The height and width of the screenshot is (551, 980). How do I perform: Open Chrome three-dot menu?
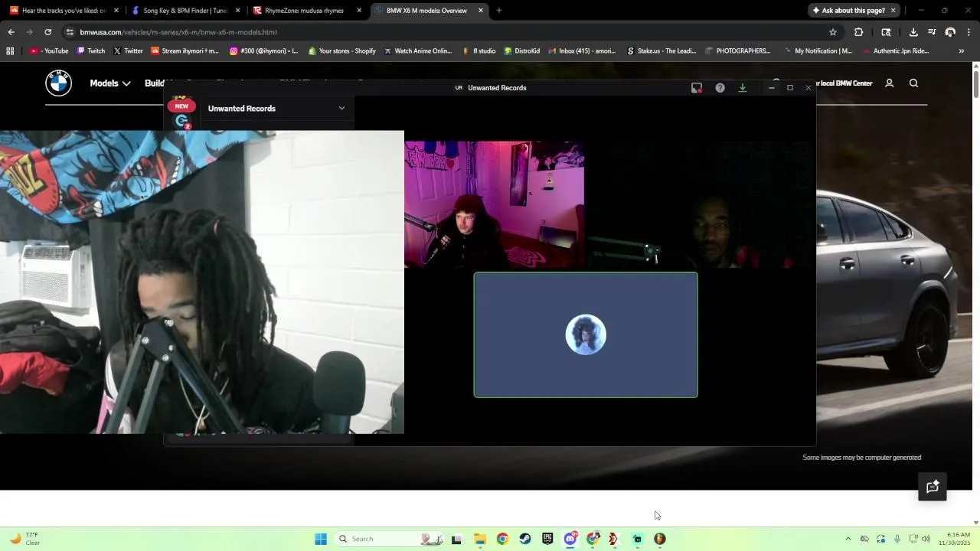(969, 32)
